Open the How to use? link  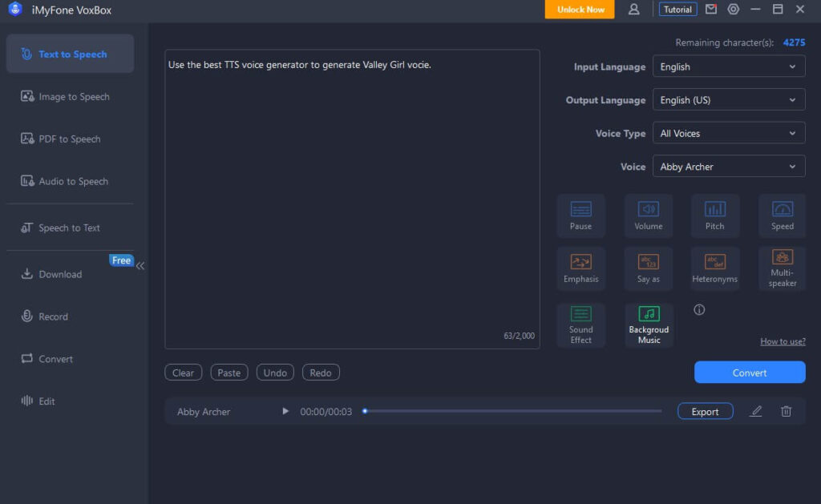coord(783,341)
